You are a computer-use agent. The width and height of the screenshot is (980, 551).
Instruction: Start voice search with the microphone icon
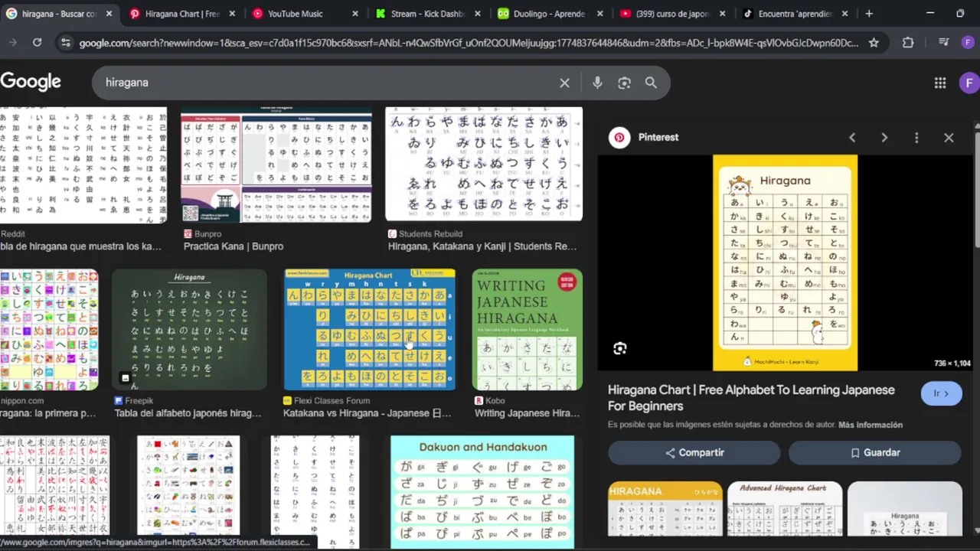pyautogui.click(x=597, y=83)
